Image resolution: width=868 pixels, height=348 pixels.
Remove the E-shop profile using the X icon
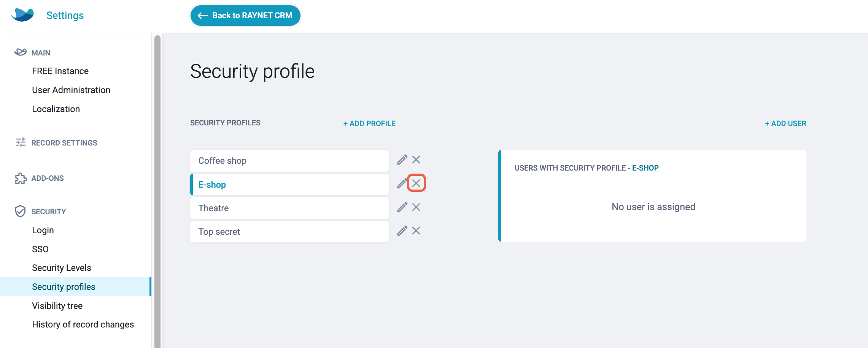point(416,183)
